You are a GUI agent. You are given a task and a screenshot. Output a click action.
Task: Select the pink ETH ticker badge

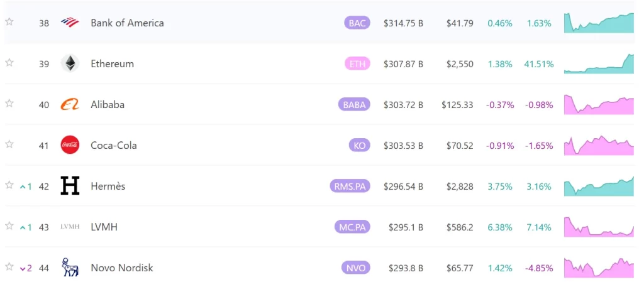point(357,64)
